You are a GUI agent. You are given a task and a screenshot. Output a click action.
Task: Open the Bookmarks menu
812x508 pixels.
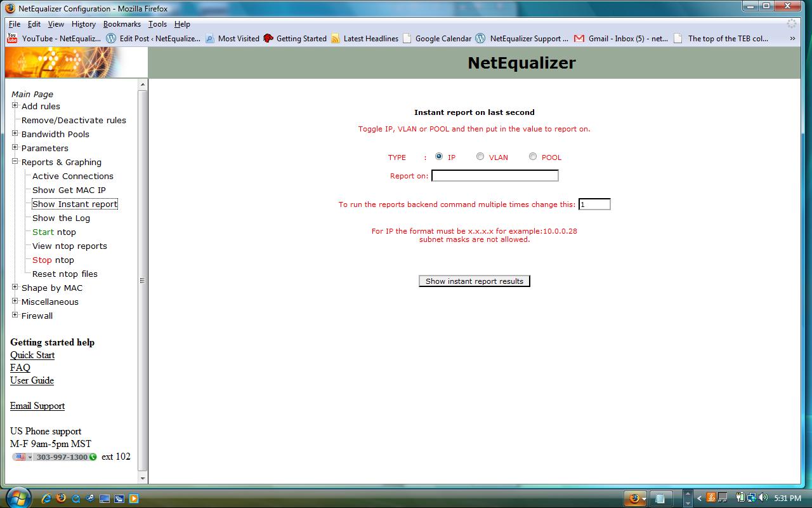coord(122,24)
